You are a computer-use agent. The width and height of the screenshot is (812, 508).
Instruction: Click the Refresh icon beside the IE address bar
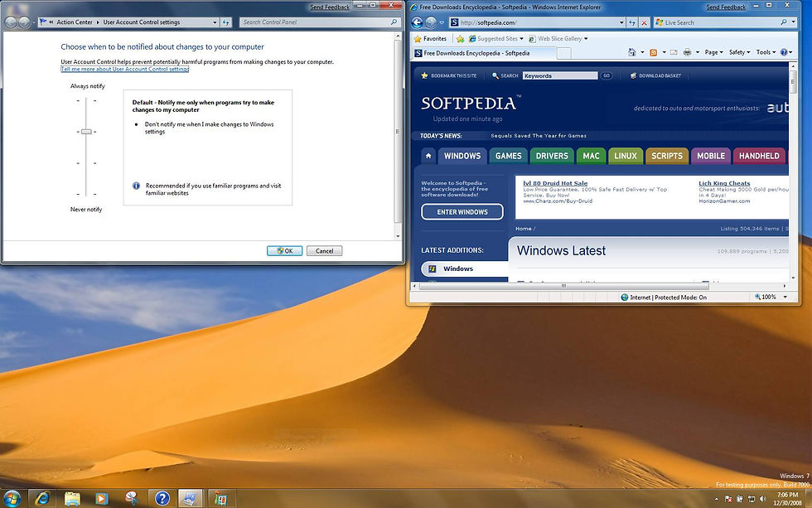[x=631, y=22]
